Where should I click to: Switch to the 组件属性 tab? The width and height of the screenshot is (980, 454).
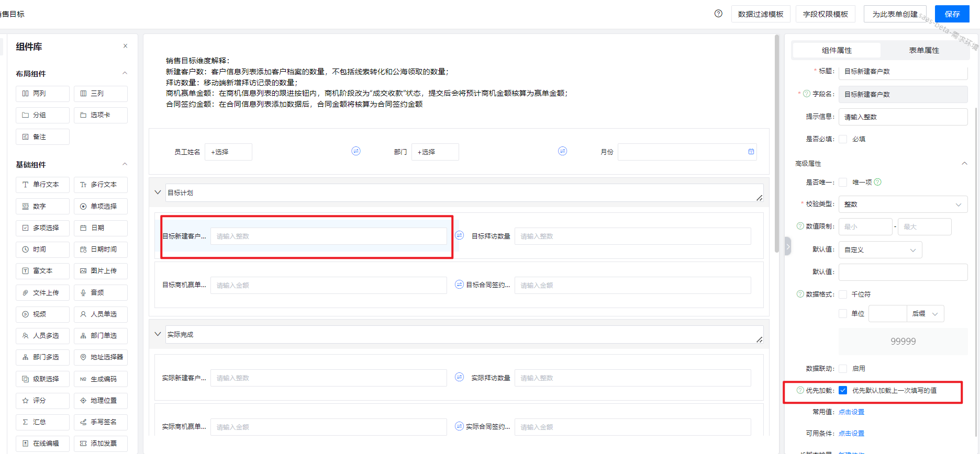click(837, 50)
